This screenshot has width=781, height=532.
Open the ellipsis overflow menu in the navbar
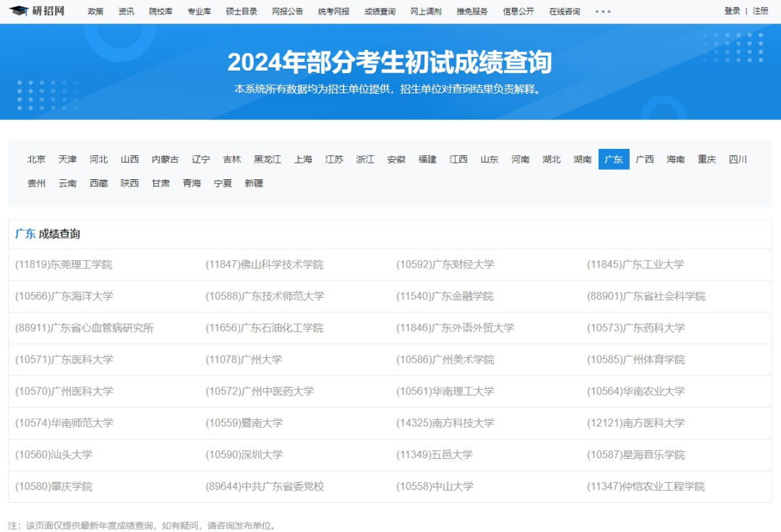pyautogui.click(x=604, y=11)
